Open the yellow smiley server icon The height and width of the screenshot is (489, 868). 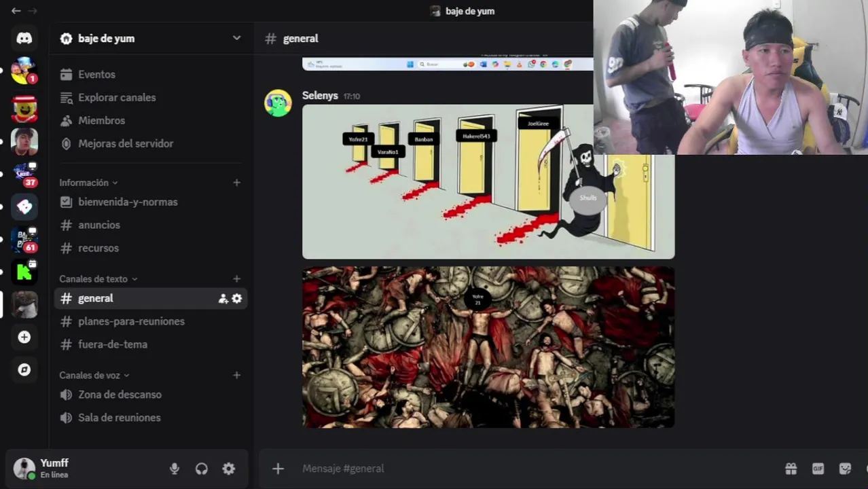[x=24, y=109]
